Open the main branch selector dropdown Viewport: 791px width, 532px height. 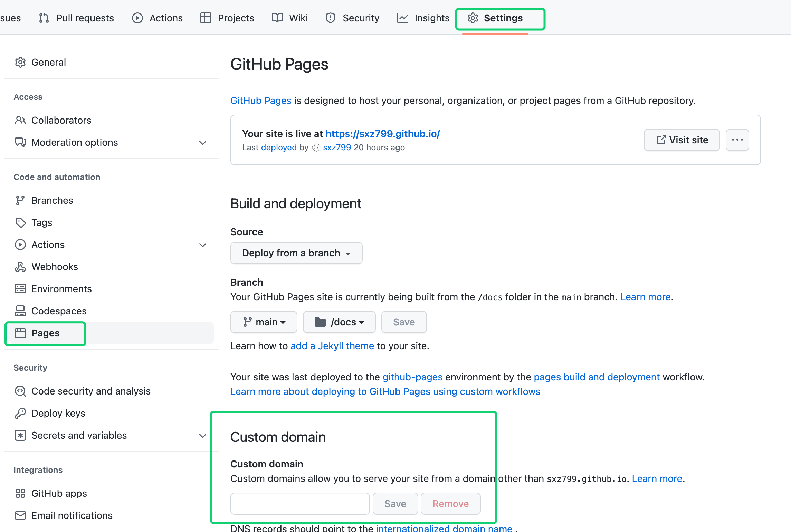pyautogui.click(x=264, y=322)
